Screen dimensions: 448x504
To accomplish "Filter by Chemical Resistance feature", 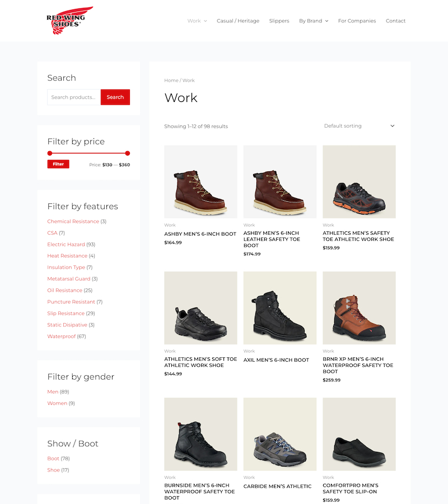I will 73,221.
